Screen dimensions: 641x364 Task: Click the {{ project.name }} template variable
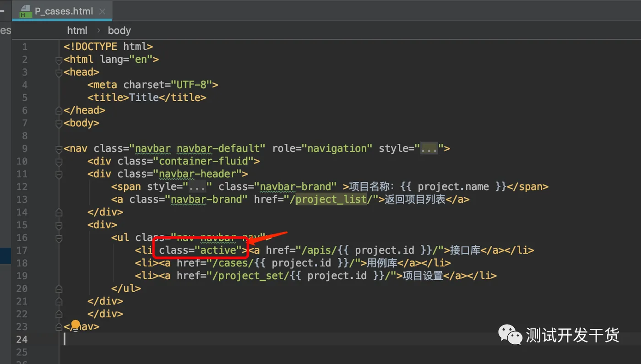(x=453, y=187)
